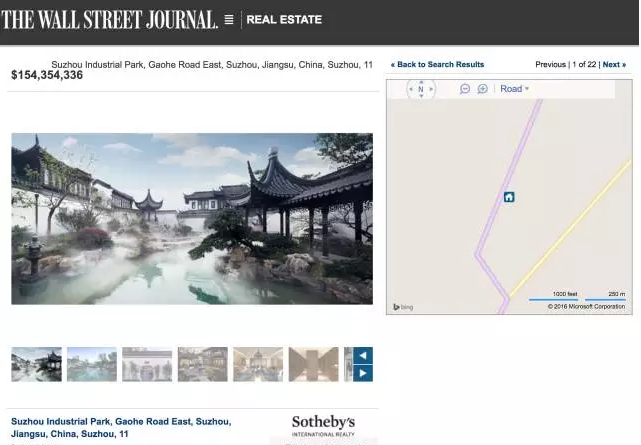Open the Road map style dropdown

pos(514,89)
